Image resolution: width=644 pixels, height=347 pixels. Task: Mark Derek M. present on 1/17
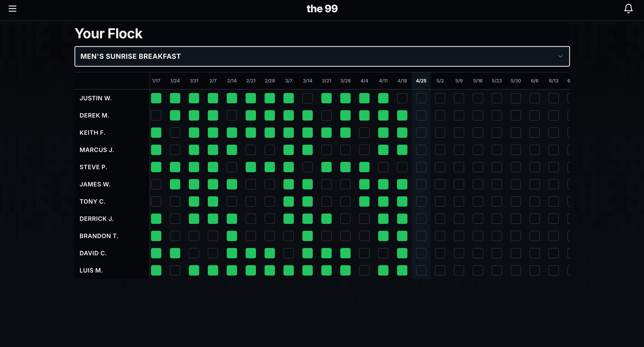click(x=156, y=115)
